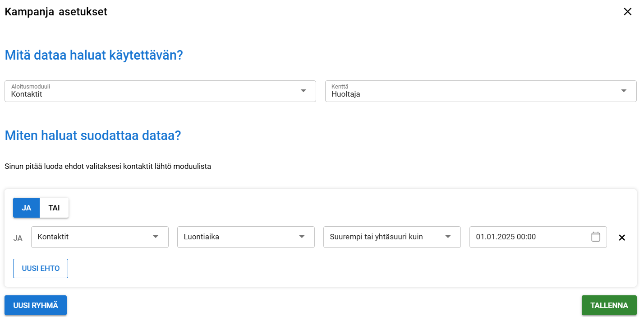The width and height of the screenshot is (644, 317).
Task: Switch condition logic to TAI
Action: pyautogui.click(x=54, y=208)
